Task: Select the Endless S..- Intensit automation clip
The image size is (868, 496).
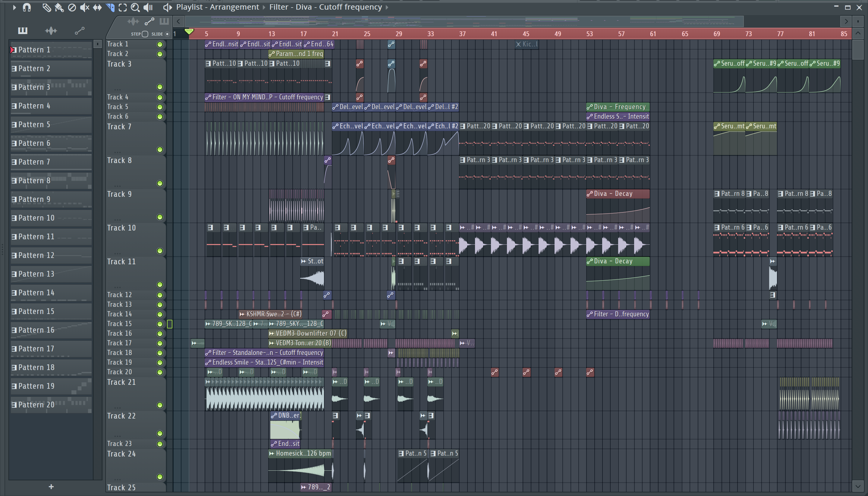Action: coord(618,117)
